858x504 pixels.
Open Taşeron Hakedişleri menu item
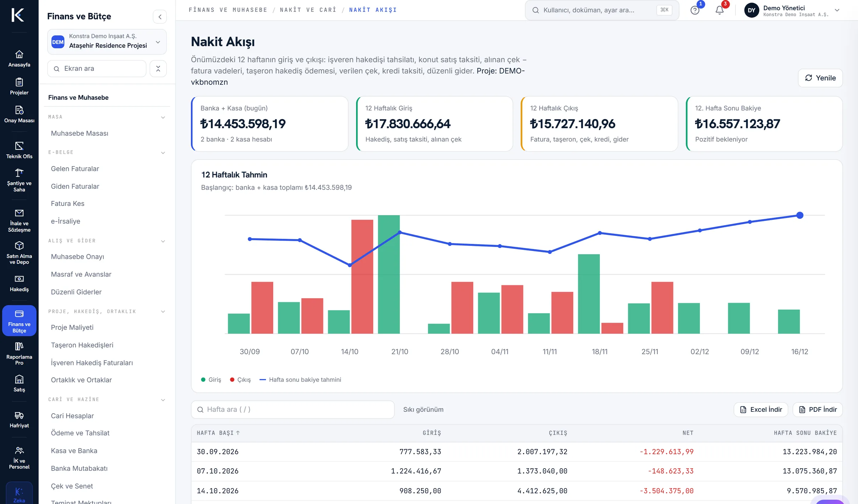click(82, 345)
